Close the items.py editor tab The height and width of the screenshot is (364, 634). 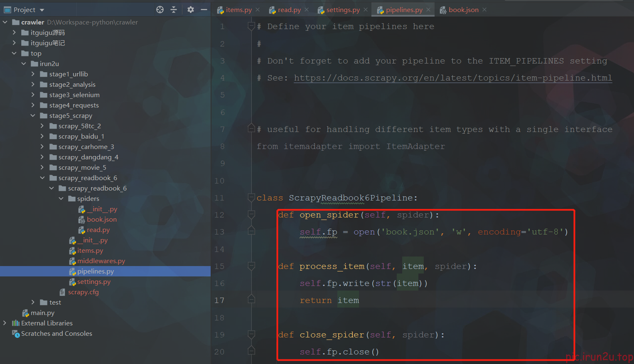point(258,10)
